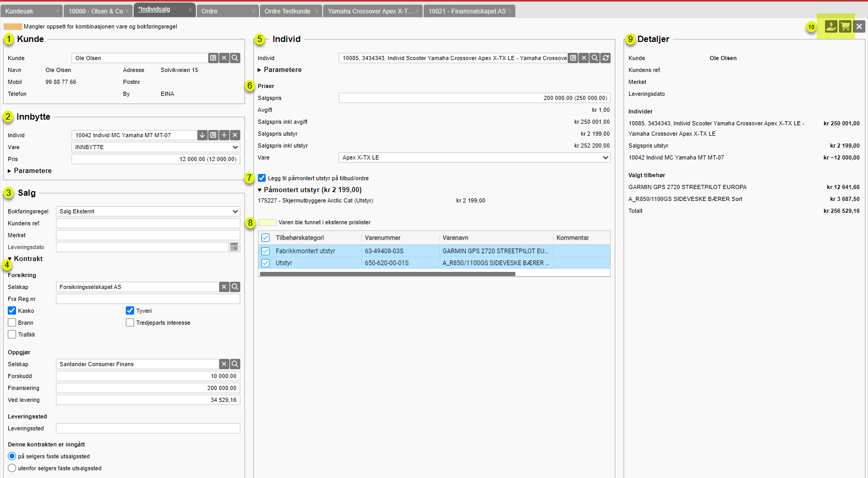
Task: Clear the Kunde field with its X icon
Action: [x=224, y=58]
